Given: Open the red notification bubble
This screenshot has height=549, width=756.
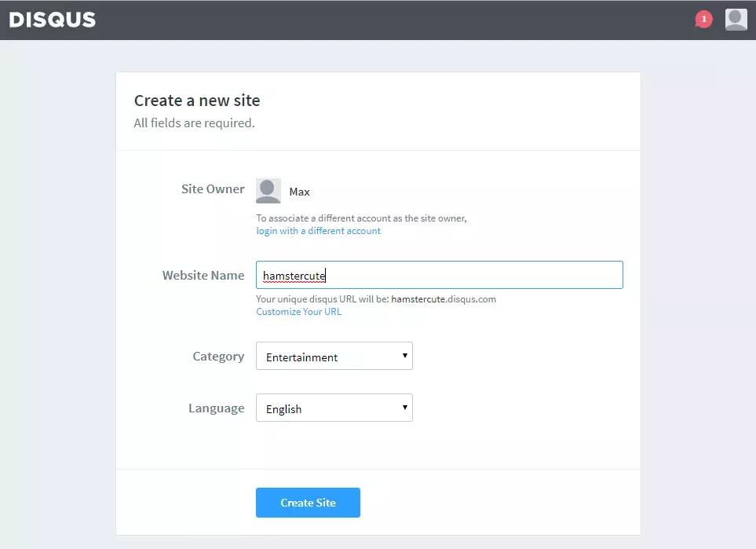Looking at the screenshot, I should 703,19.
